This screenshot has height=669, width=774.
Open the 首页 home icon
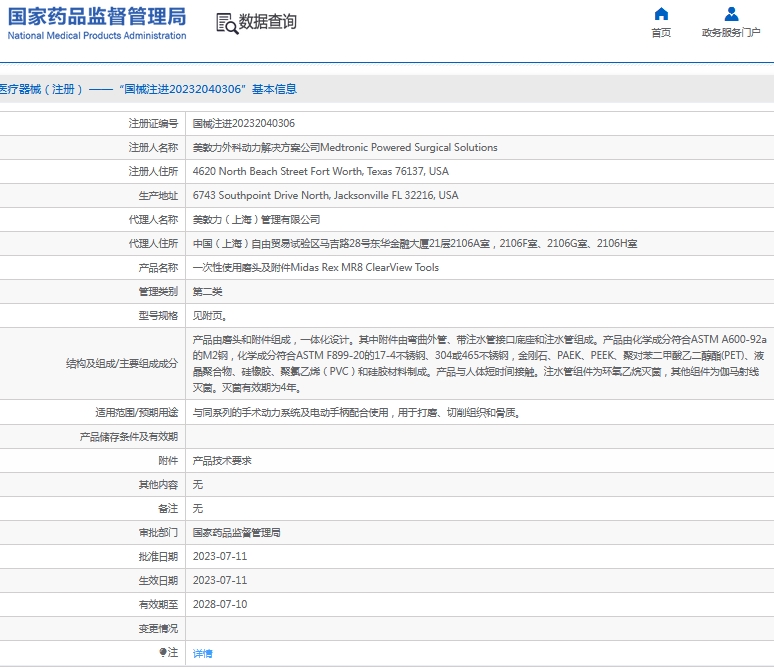point(661,14)
